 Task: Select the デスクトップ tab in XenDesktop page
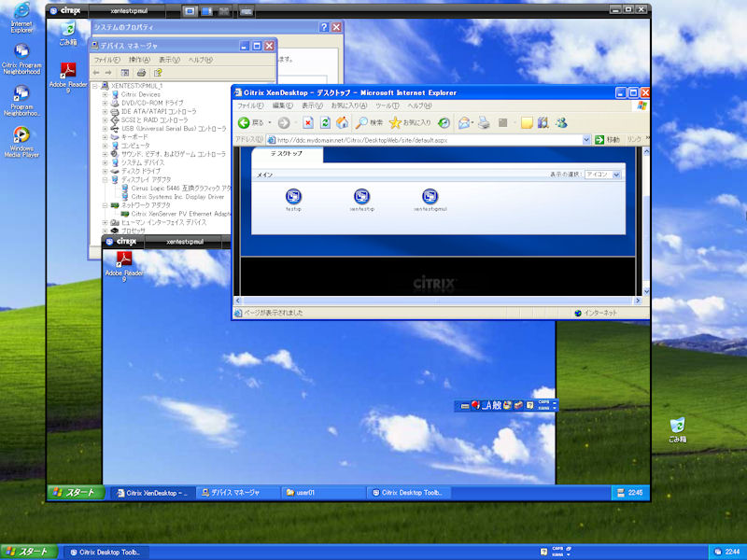(x=287, y=154)
